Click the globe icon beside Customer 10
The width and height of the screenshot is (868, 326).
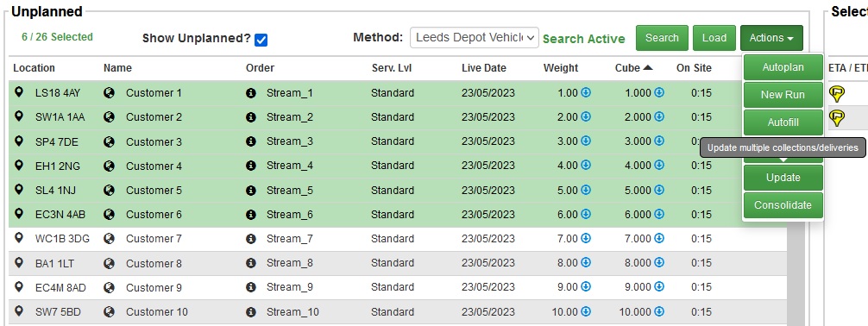click(x=109, y=311)
